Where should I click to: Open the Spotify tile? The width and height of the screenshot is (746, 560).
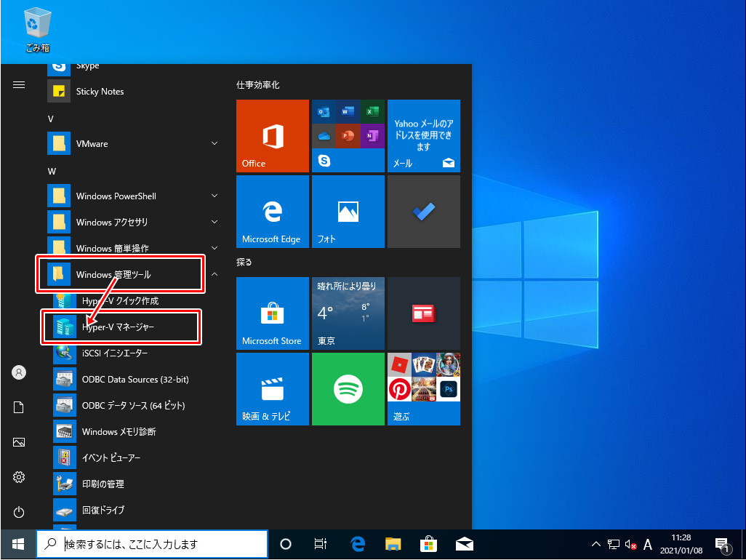point(348,389)
